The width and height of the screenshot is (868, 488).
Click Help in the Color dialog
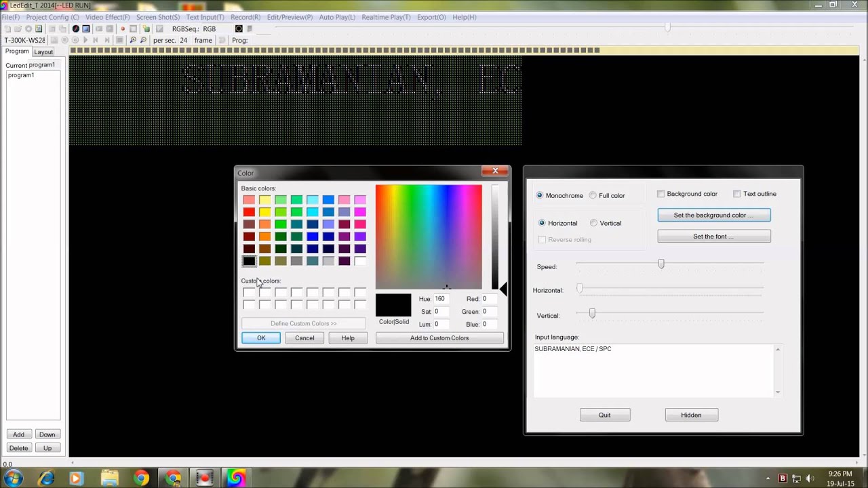click(x=348, y=338)
